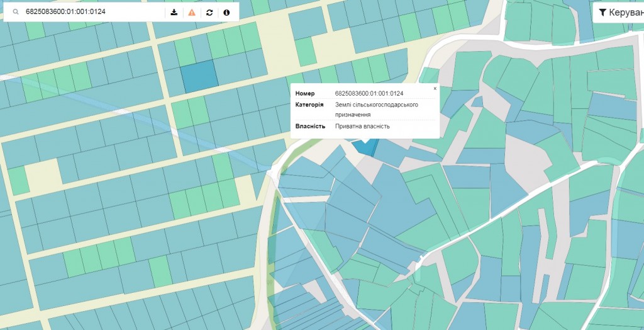Click the highlighted parcel below the popup
The height and width of the screenshot is (330, 644).
365,147
